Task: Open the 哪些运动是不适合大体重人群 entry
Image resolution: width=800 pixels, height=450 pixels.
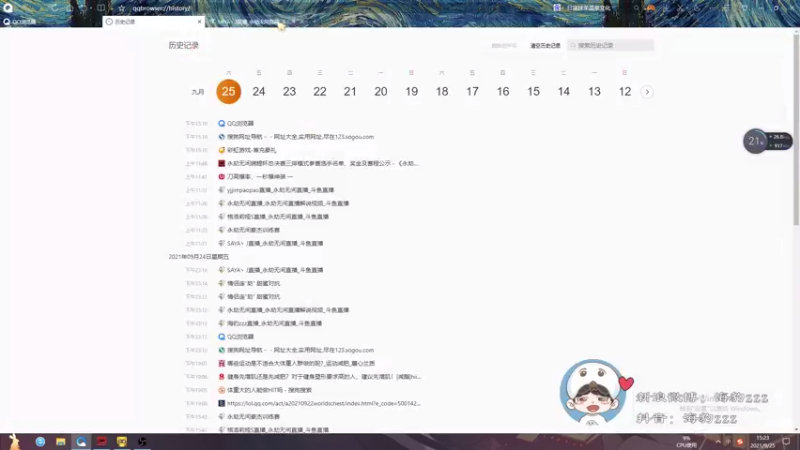Action: coord(301,363)
